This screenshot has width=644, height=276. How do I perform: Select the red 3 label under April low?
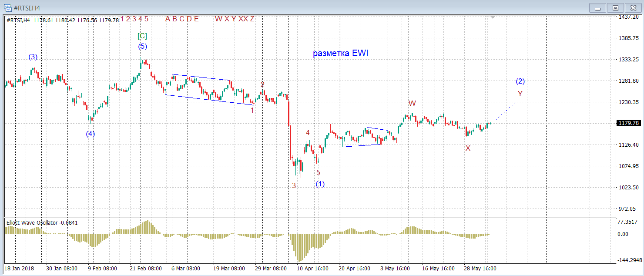click(294, 185)
